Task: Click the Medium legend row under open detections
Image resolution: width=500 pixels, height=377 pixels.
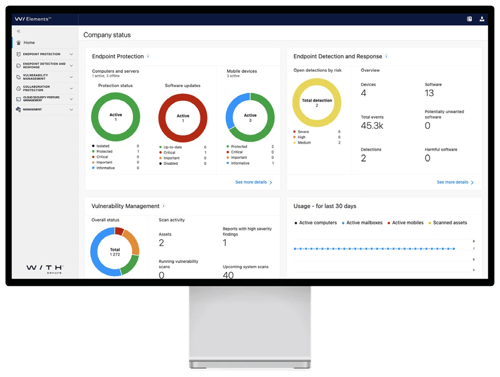Action: pyautogui.click(x=317, y=143)
